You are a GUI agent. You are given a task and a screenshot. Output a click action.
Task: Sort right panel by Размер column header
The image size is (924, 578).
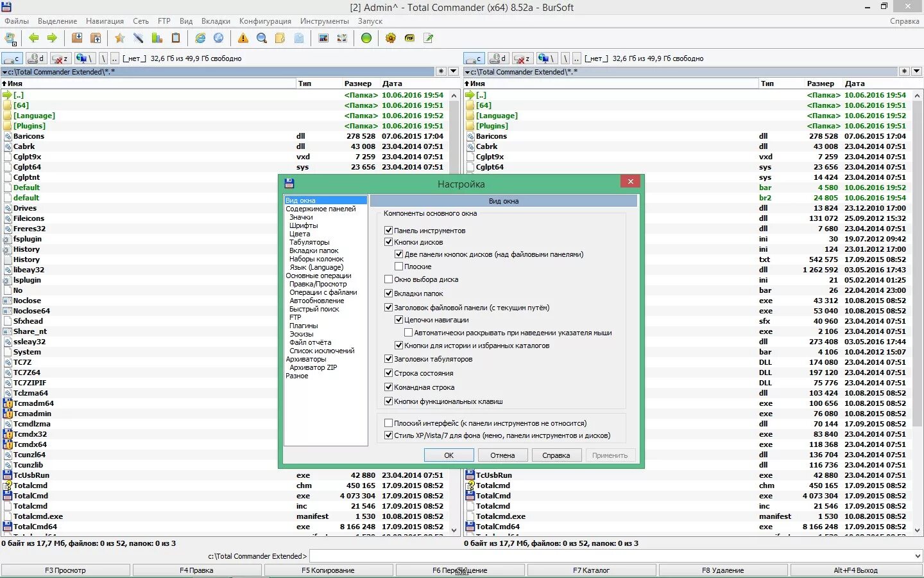click(x=821, y=83)
